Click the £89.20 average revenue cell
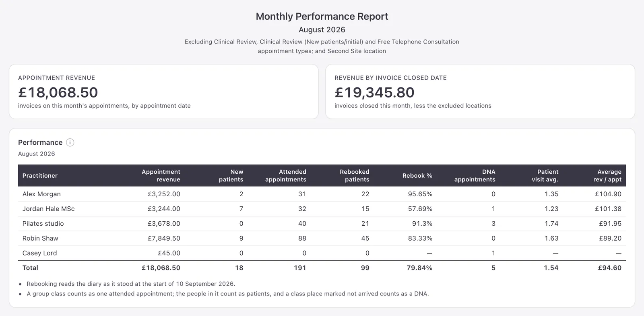644x316 pixels. (x=610, y=238)
